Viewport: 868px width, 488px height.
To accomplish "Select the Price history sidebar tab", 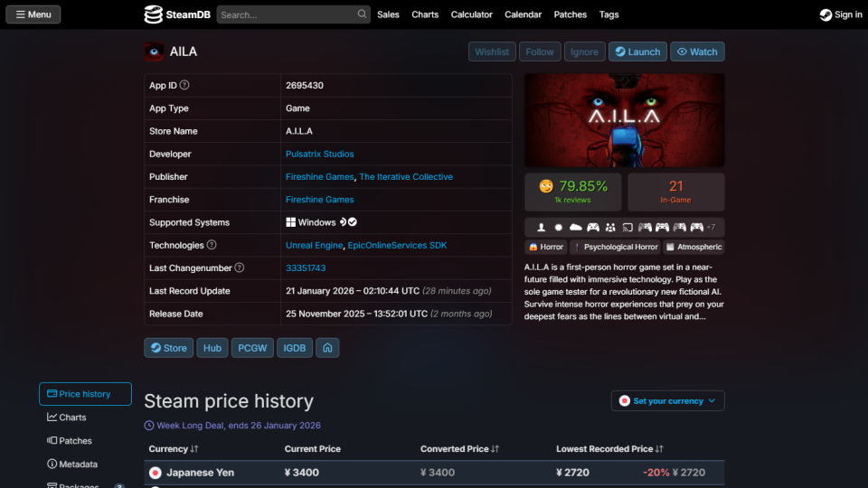I will (x=85, y=394).
